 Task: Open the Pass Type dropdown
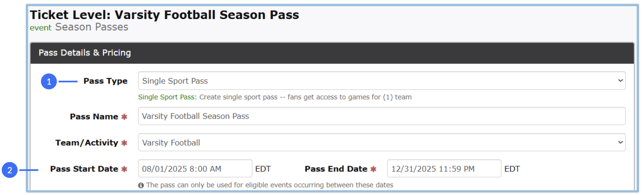click(381, 81)
